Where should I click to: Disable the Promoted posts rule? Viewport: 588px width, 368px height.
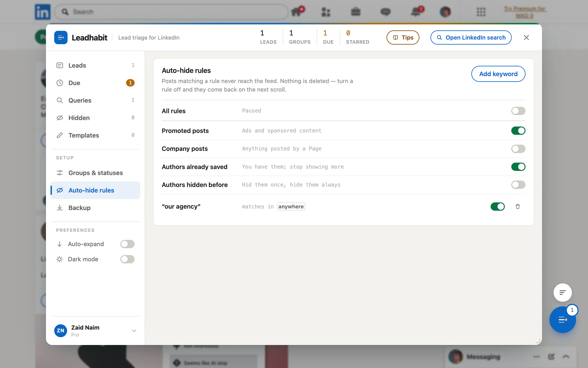pos(518,131)
